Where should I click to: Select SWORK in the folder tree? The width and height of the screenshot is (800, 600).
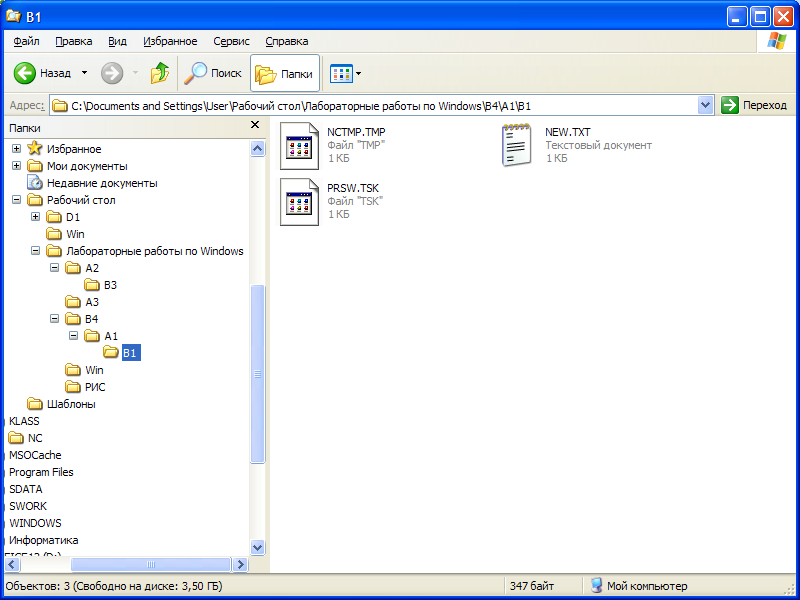(28, 506)
